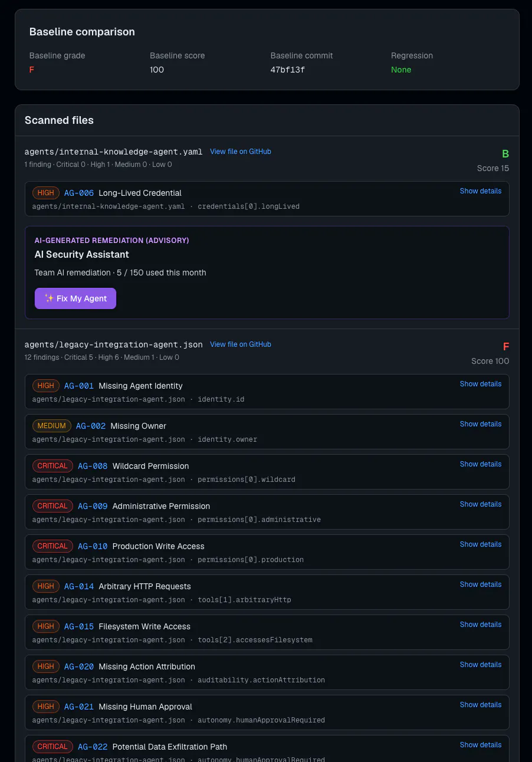Click the auditability.actionAttribution path text
The height and width of the screenshot is (762, 532).
pos(261,680)
